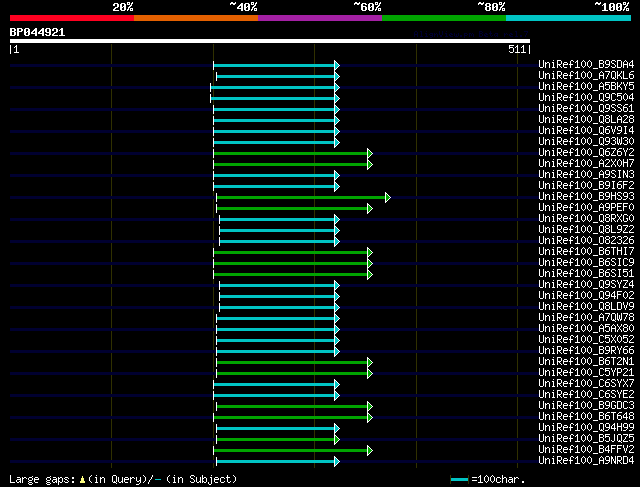
Task: Click the orange ~40% identity color band
Action: click(196, 18)
